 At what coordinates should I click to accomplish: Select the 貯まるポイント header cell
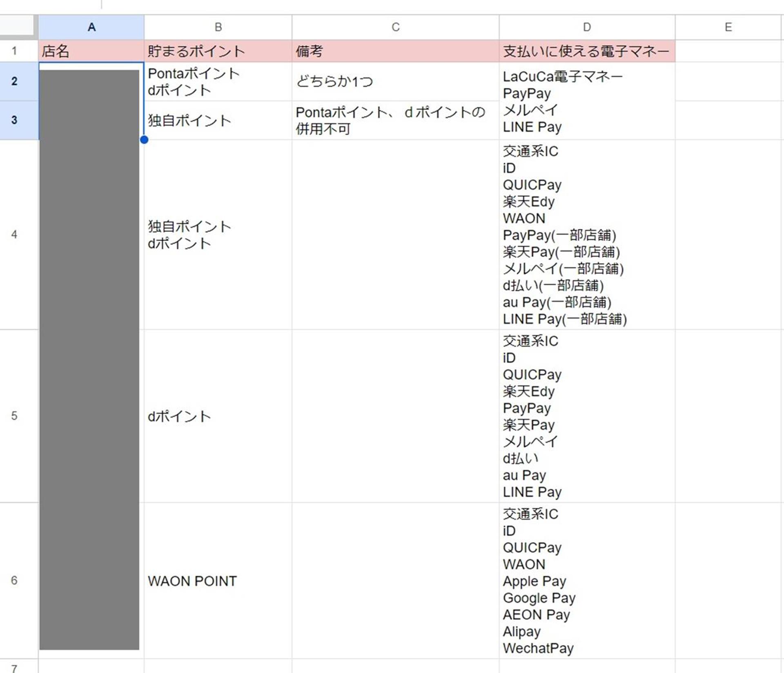[218, 51]
